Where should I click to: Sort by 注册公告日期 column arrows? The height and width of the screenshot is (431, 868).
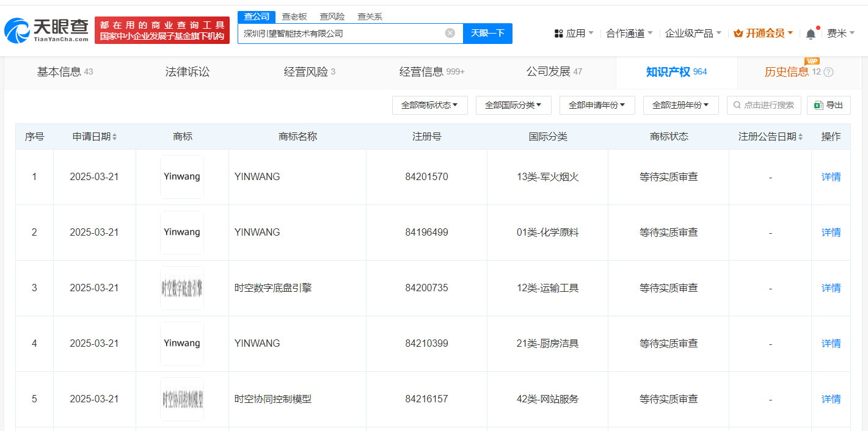[x=800, y=137]
